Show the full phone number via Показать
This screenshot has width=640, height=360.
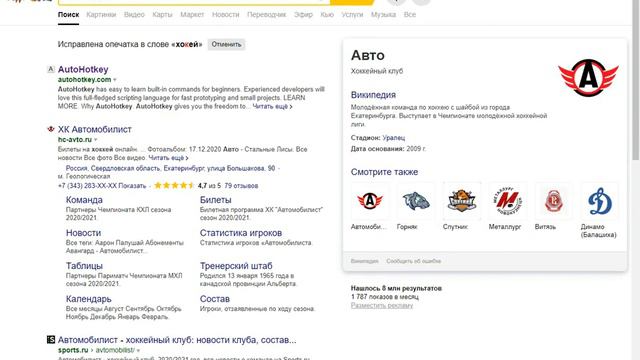click(132, 186)
